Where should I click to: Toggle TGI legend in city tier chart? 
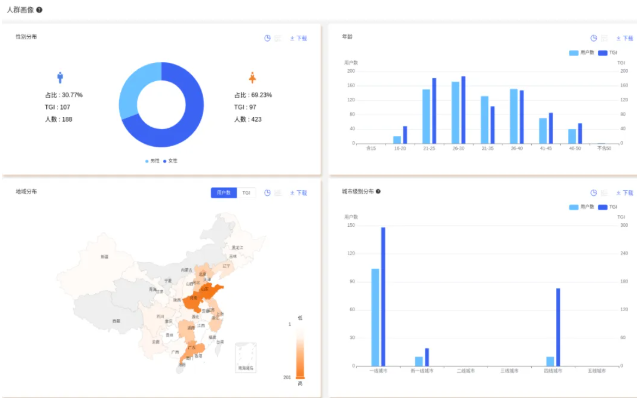(608, 207)
